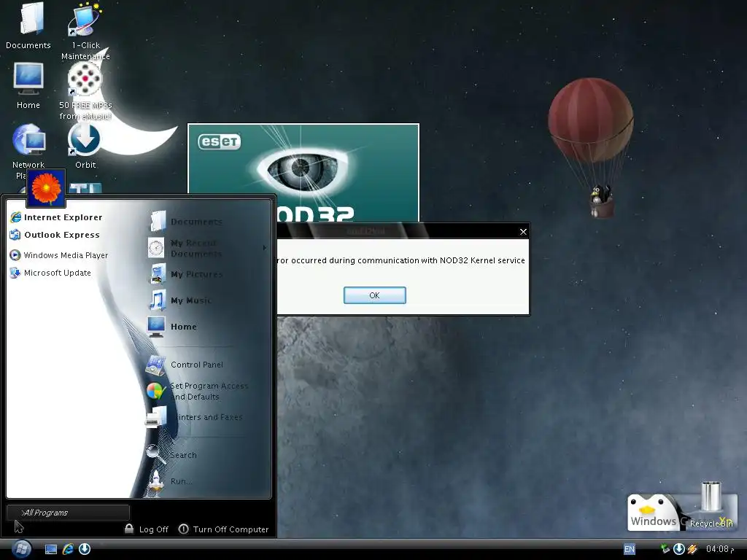Select the 1-Click Maintenance desktop shortcut

pyautogui.click(x=85, y=31)
